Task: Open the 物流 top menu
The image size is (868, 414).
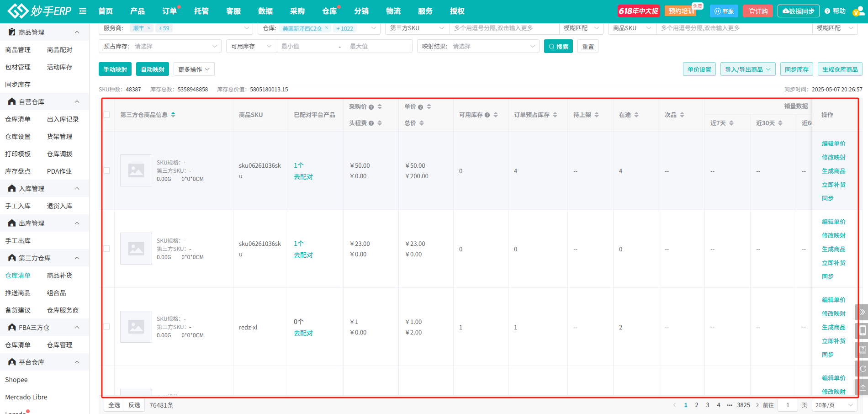Action: (x=393, y=11)
